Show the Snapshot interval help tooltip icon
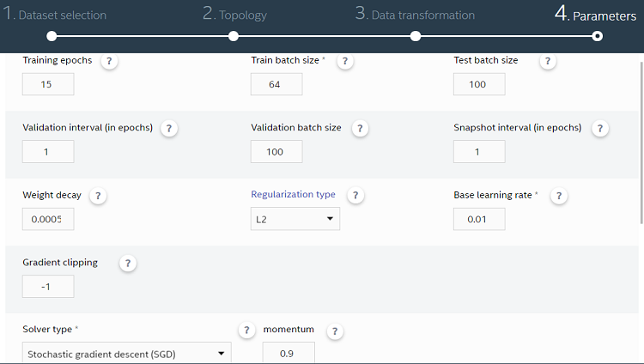 (x=600, y=129)
